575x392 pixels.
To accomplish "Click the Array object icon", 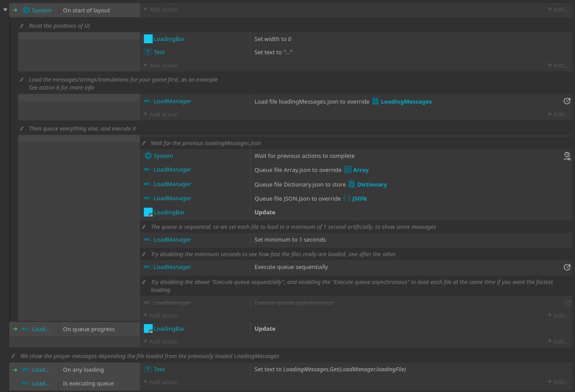I will 348,170.
